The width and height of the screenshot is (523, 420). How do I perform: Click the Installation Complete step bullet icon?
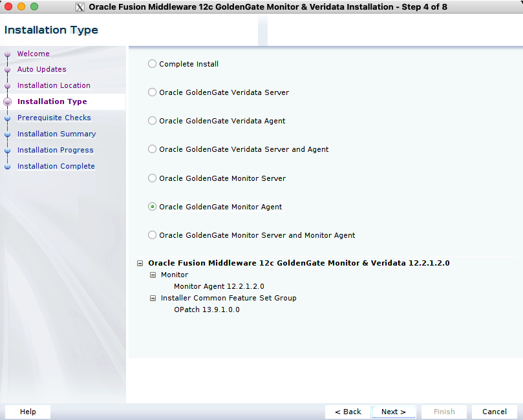pos(7,166)
